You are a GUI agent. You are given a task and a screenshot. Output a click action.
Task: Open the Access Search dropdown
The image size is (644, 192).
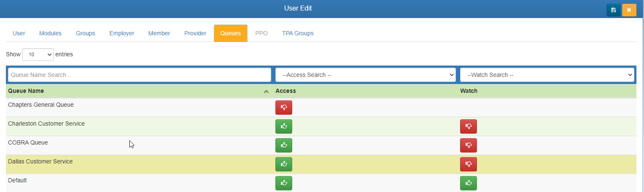pos(365,75)
